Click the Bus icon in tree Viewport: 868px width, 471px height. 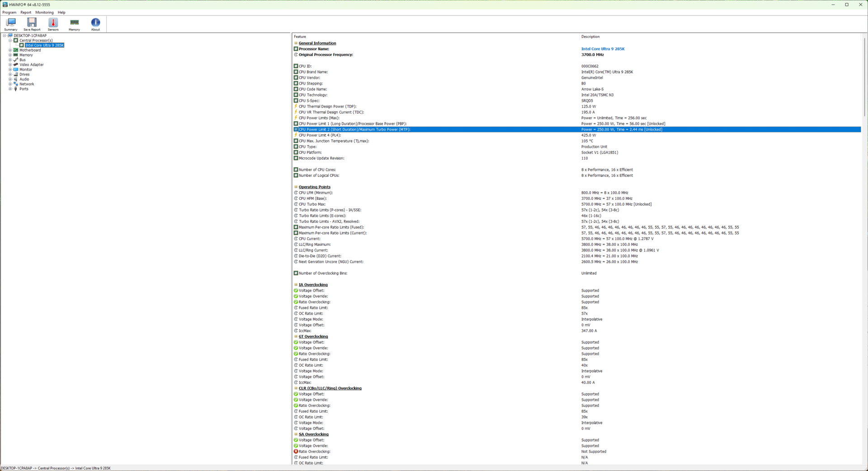(16, 60)
